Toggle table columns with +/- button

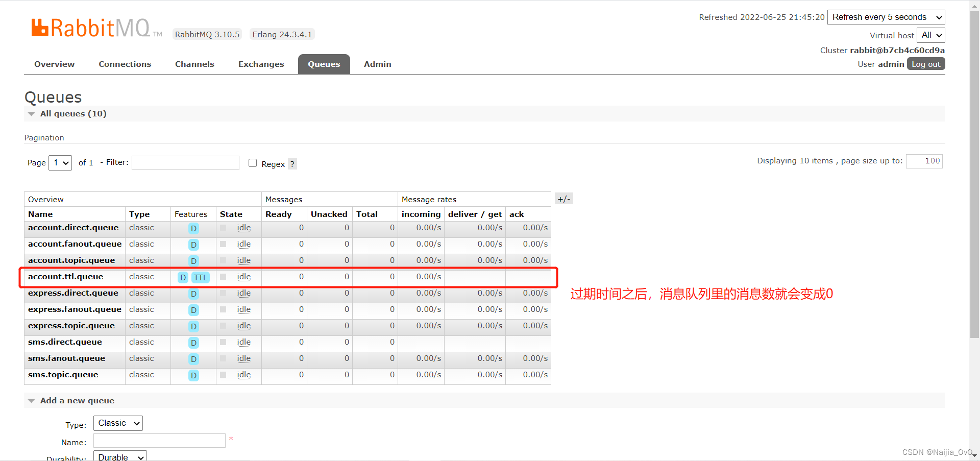pos(564,199)
